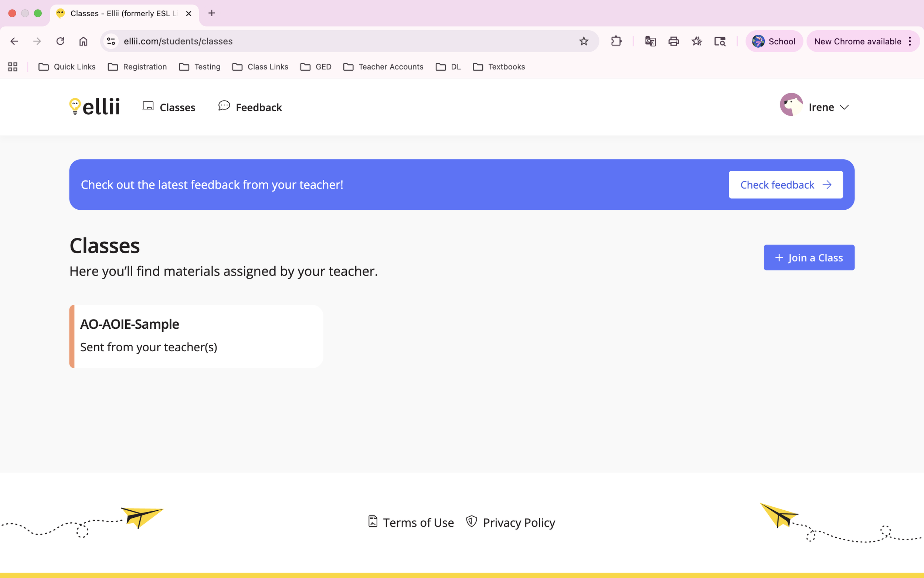
Task: Click the Google Translate toolbar icon
Action: [x=650, y=41]
